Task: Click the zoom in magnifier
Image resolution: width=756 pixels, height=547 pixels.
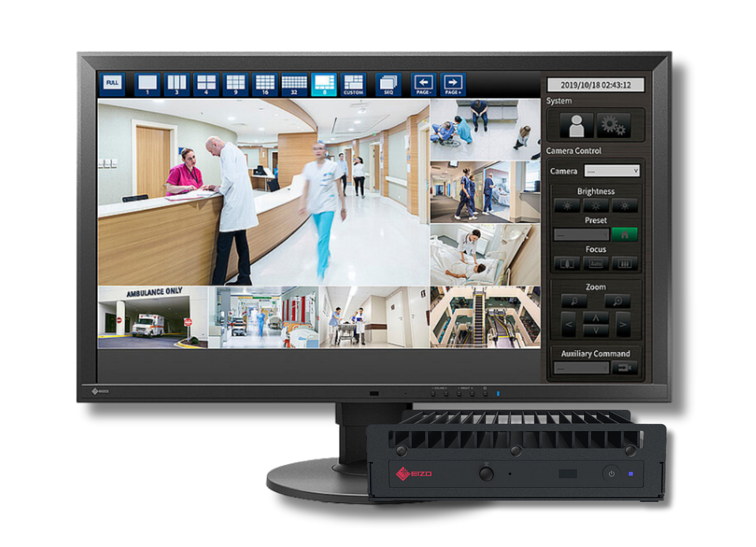Action: 617,301
